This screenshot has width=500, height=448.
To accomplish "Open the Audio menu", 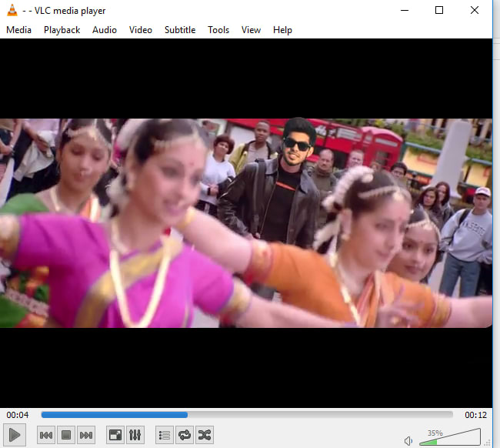I will click(x=105, y=30).
